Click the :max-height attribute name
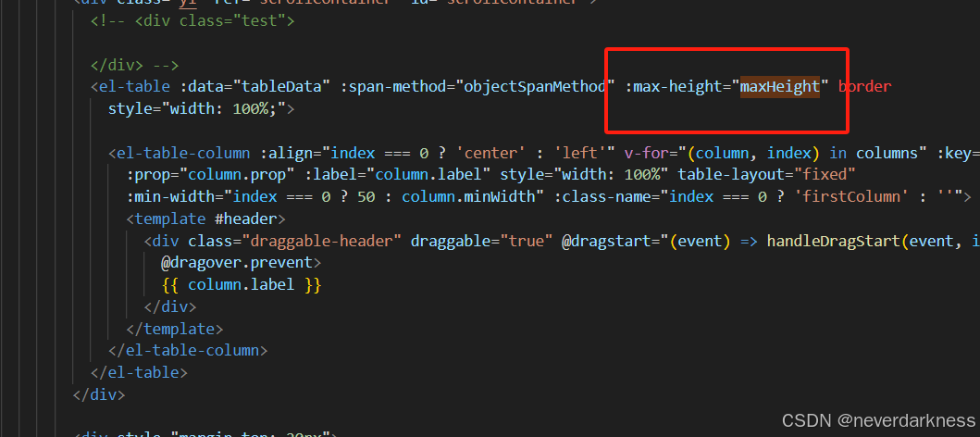 (x=673, y=86)
